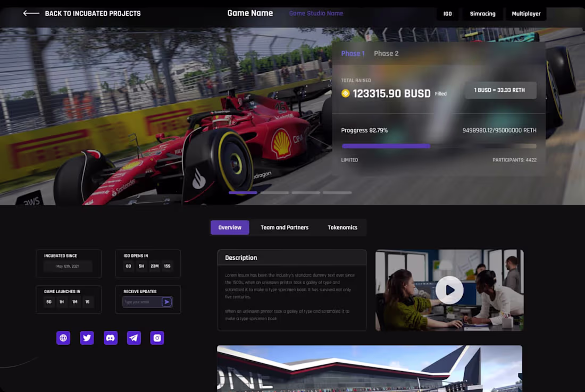Select fourth carousel slide indicator
This screenshot has height=392, width=585.
(x=338, y=193)
